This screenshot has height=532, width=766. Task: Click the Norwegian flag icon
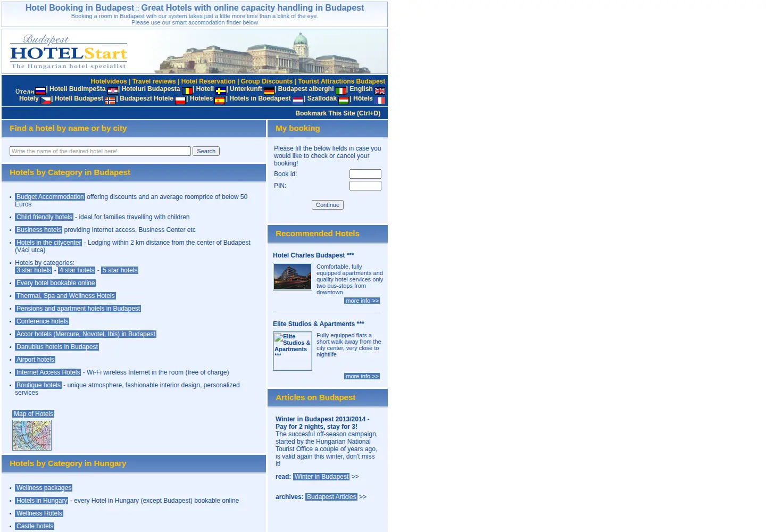pyautogui.click(x=110, y=101)
